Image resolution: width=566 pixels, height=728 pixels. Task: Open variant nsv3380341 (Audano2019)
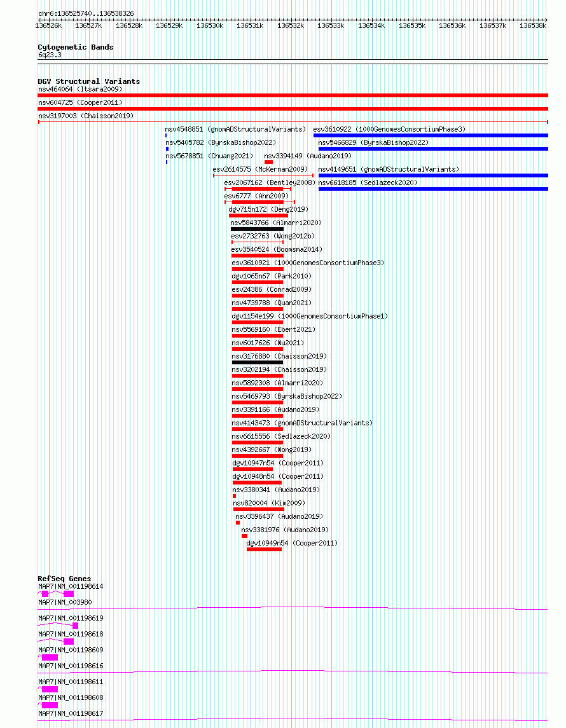tap(276, 490)
